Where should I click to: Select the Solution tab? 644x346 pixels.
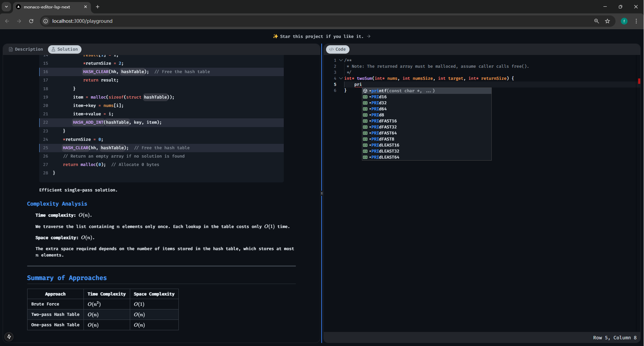64,49
